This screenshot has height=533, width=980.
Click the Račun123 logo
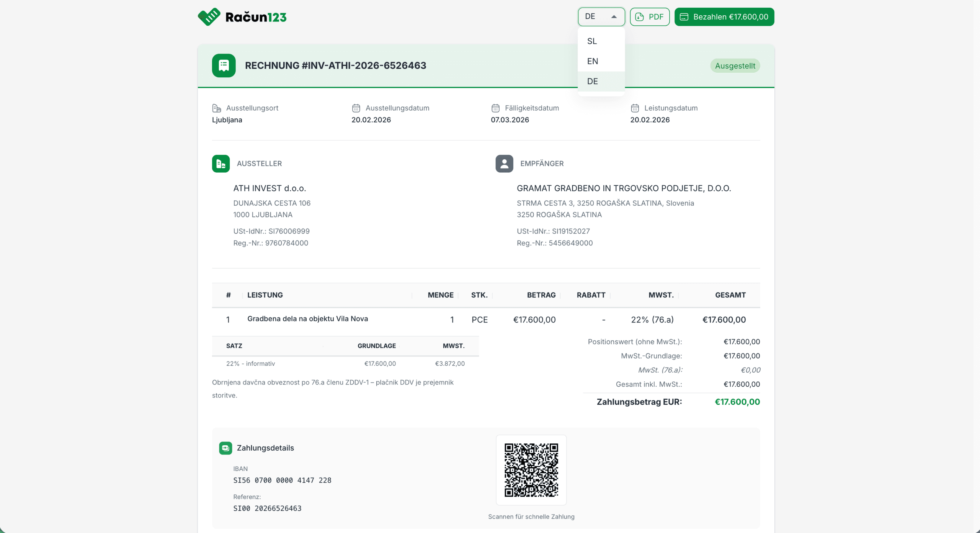point(242,17)
